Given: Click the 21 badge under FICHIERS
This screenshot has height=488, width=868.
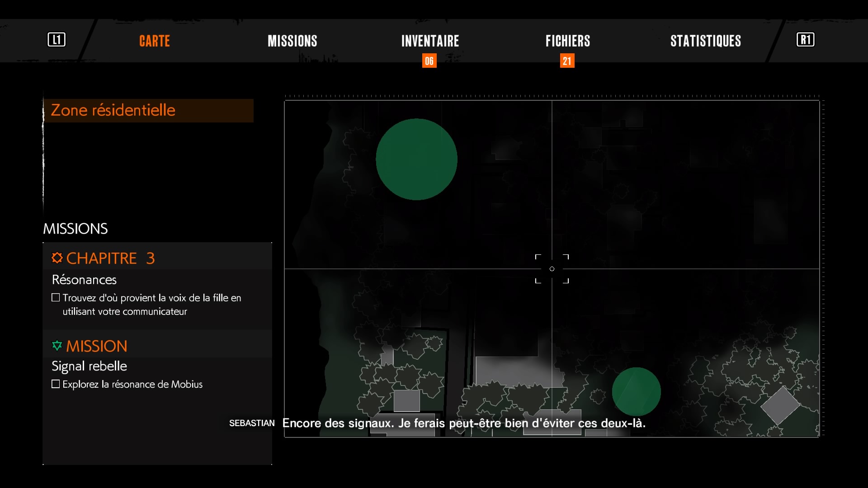Looking at the screenshot, I should [567, 61].
